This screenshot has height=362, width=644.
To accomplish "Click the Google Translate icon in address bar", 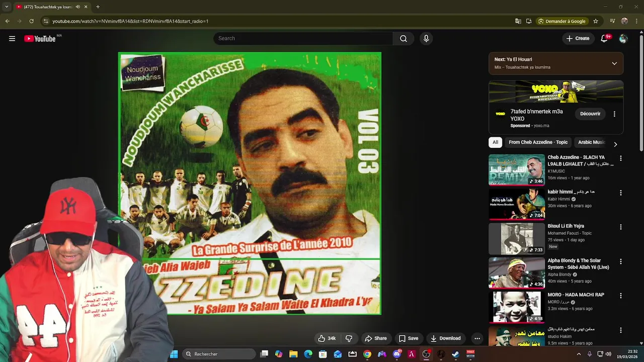I will point(518,21).
